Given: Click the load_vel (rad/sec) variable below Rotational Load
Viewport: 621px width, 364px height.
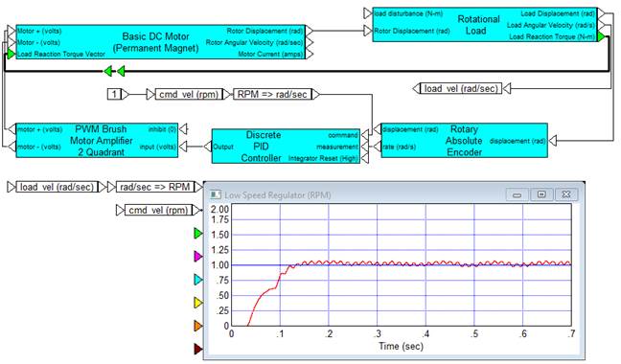Looking at the screenshot, I should tap(461, 88).
